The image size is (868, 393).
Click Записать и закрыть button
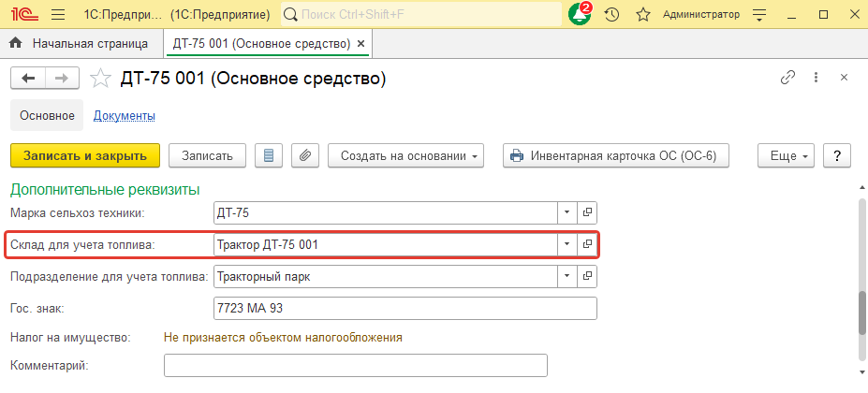click(85, 156)
